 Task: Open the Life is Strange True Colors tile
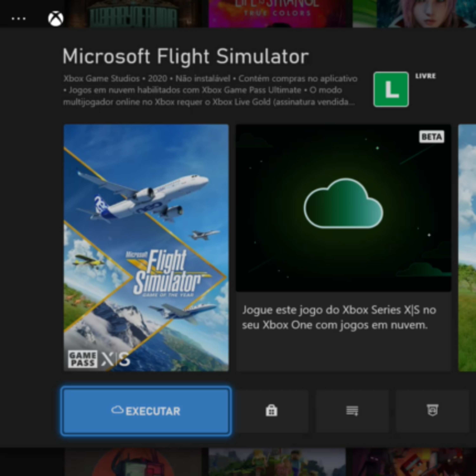coord(277,13)
